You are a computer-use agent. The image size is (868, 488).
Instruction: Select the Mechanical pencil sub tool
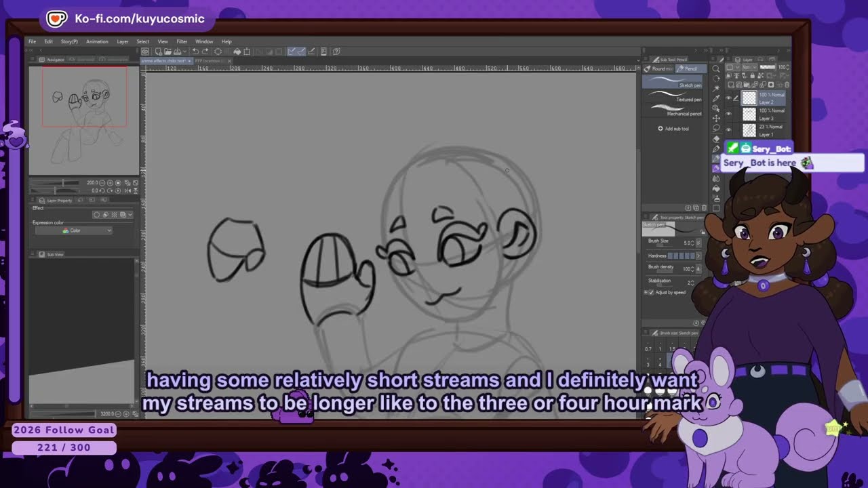pyautogui.click(x=673, y=110)
